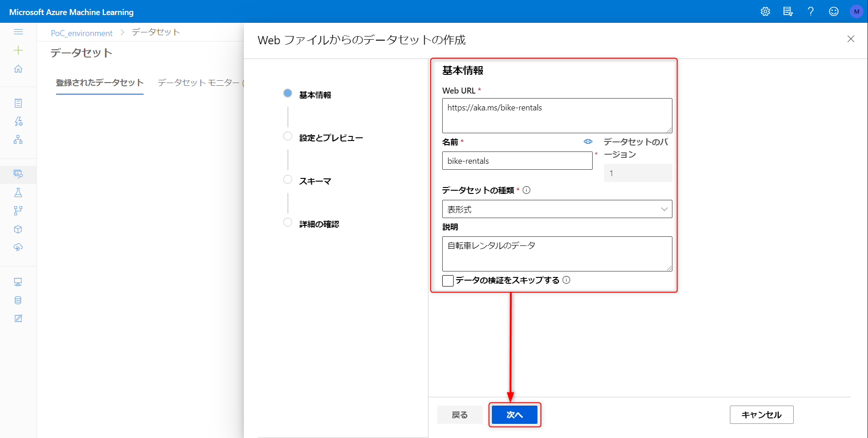Click the 基本情報 section heading in form
868x438 pixels.
pos(463,70)
